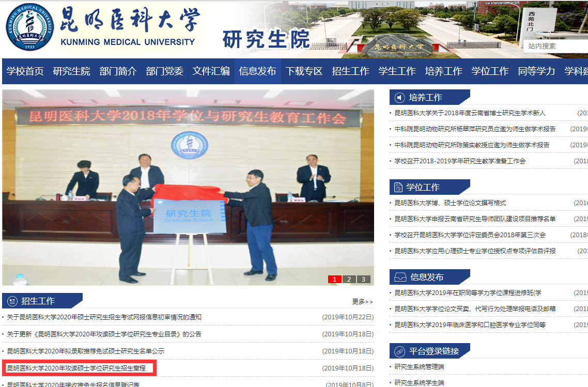This screenshot has width=588, height=387.
Task: Select the 信息发布 navigation item
Action: [x=258, y=71]
